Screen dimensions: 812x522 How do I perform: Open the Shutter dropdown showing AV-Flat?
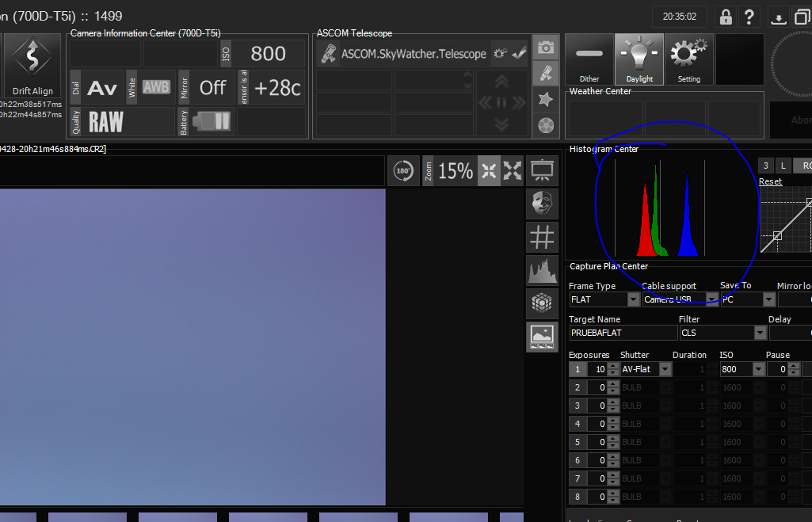[646, 369]
